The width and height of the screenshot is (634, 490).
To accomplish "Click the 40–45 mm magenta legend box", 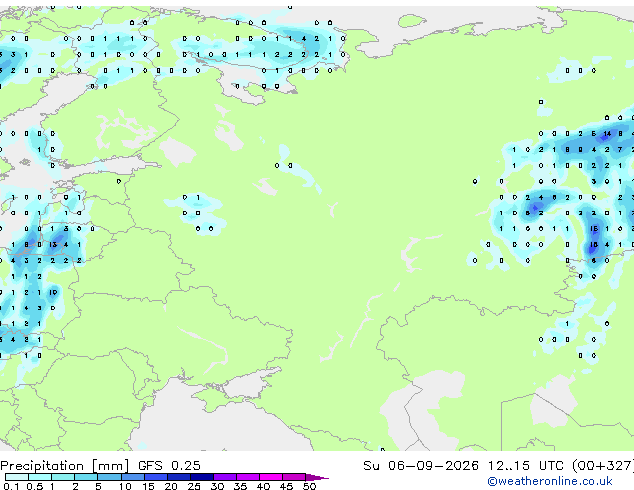I will (271, 477).
